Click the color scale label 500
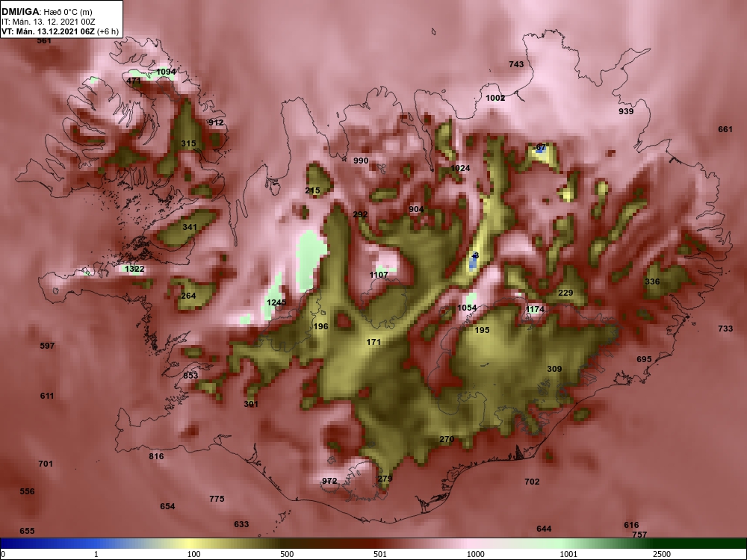The height and width of the screenshot is (560, 747). point(288,554)
